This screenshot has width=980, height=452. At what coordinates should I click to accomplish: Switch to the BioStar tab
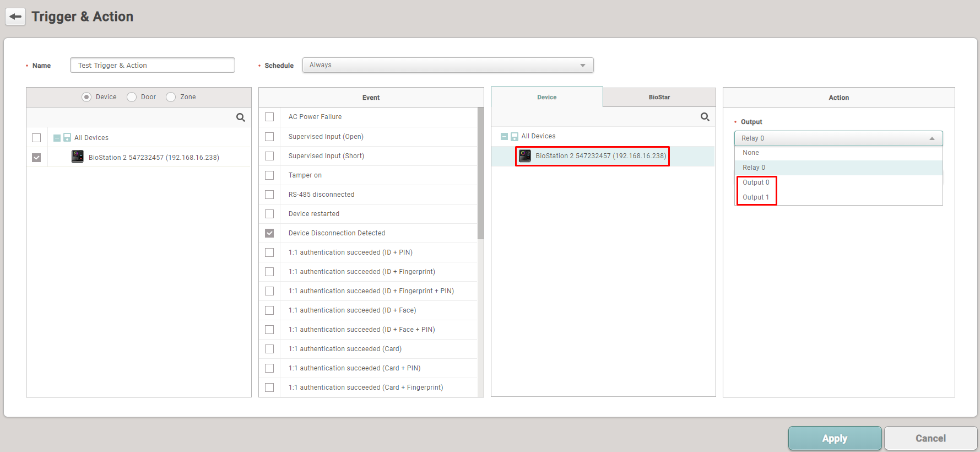[x=659, y=97]
